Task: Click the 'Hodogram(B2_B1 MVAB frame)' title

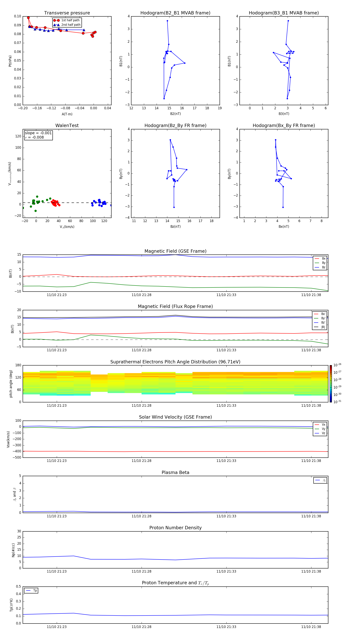Action: tap(175, 13)
